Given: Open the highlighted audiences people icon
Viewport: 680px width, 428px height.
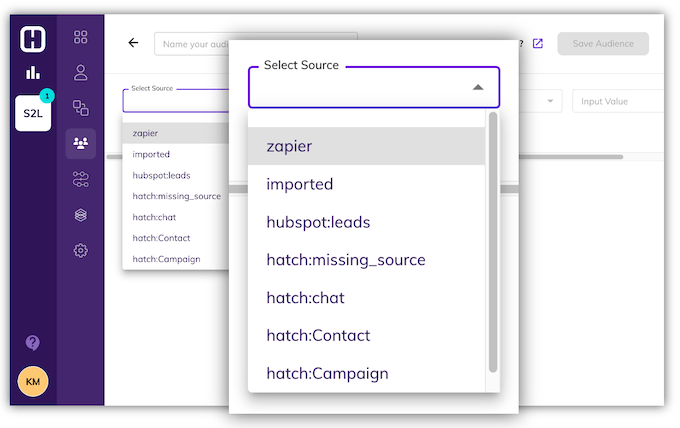Looking at the screenshot, I should (81, 144).
